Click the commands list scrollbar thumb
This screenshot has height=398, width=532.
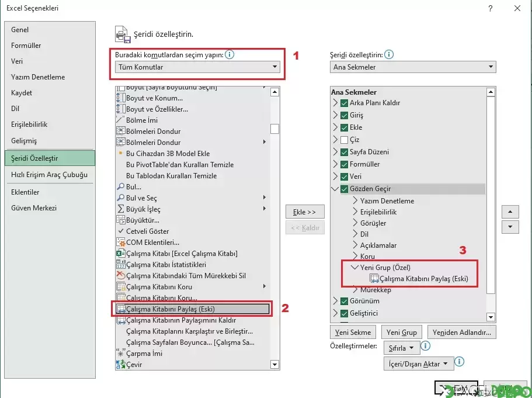[275, 129]
